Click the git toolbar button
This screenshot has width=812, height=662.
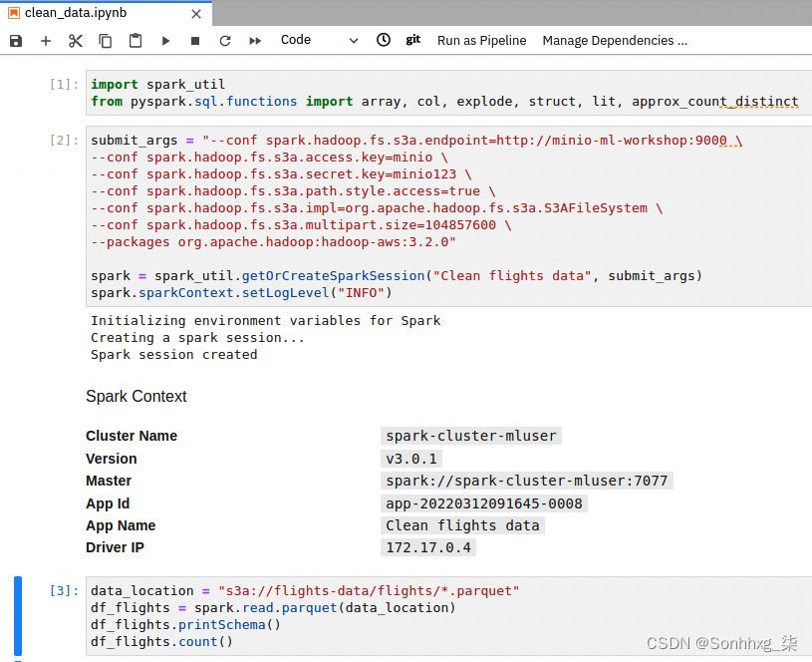tap(412, 40)
